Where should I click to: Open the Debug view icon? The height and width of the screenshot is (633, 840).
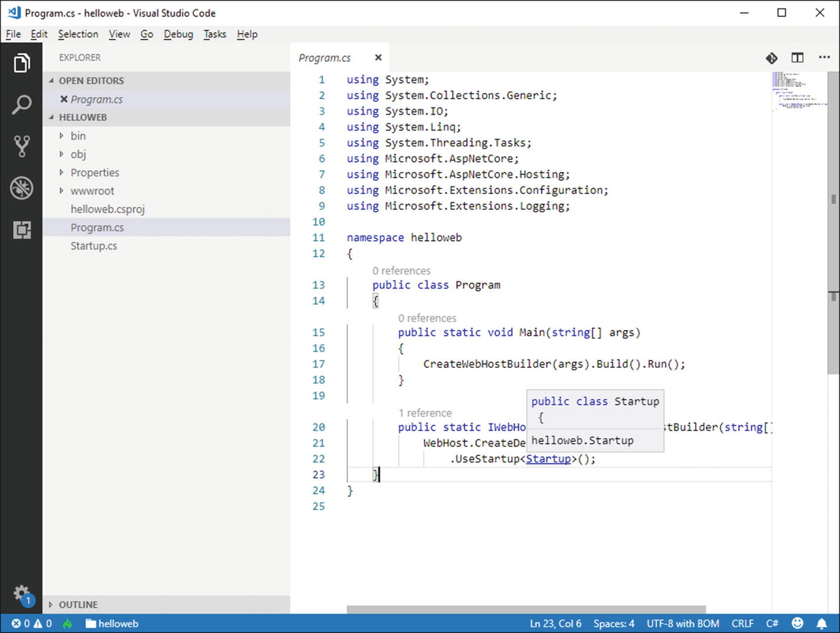(x=22, y=188)
